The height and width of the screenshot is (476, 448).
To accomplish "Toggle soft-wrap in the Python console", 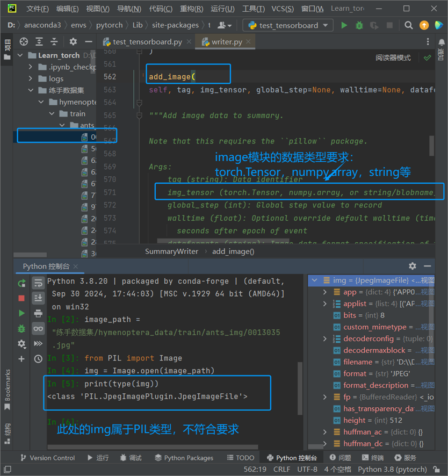I will click(38, 283).
